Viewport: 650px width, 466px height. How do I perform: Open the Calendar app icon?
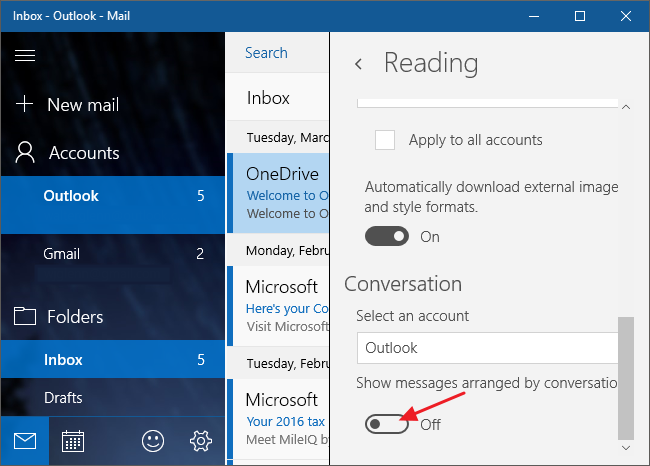point(73,441)
